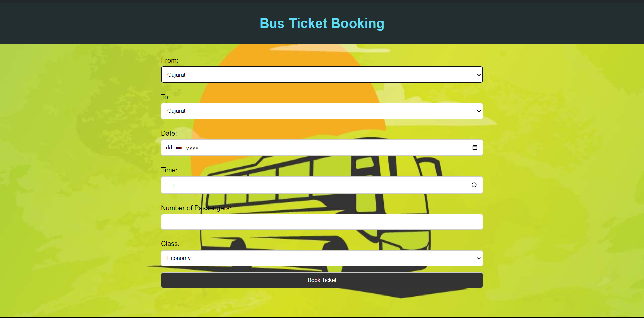Click the 'Class:' label
Screen dimensions: 644x318
[x=170, y=244]
